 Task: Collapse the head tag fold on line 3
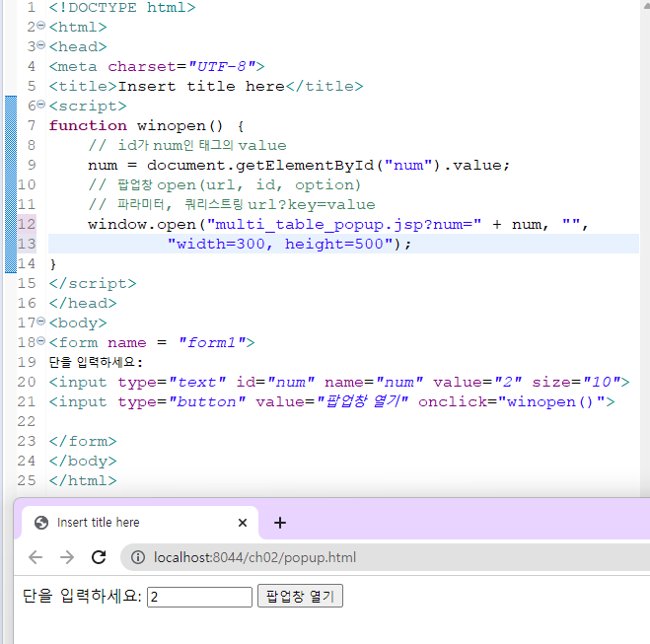click(40, 45)
